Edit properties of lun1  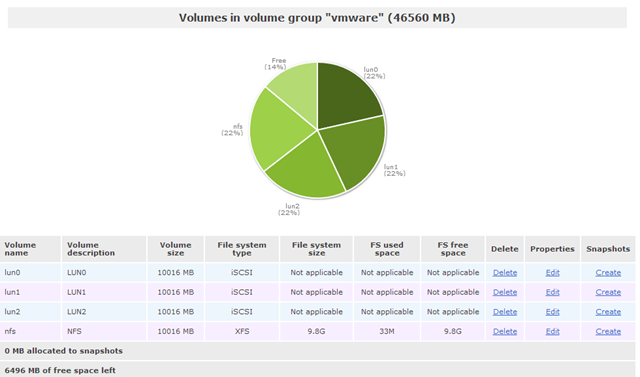pyautogui.click(x=552, y=292)
